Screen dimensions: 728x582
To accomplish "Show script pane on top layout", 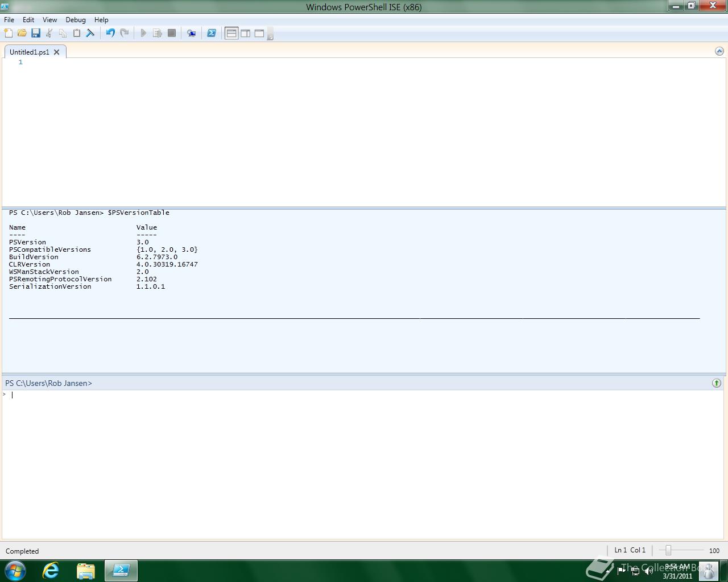I will pyautogui.click(x=231, y=33).
